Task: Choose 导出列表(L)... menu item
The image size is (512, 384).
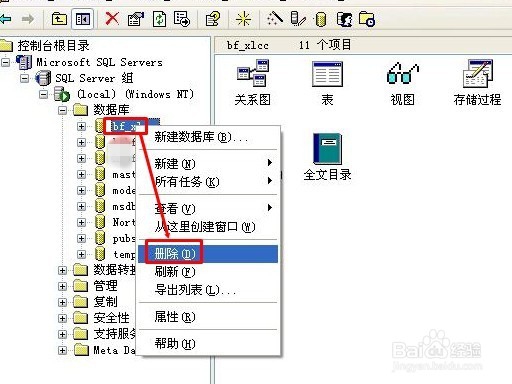Action: coord(209,290)
